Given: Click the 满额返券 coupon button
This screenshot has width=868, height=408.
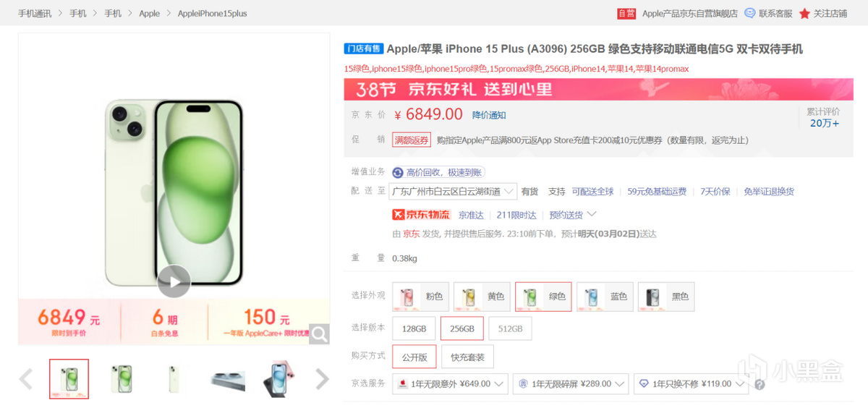Looking at the screenshot, I should pyautogui.click(x=411, y=140).
